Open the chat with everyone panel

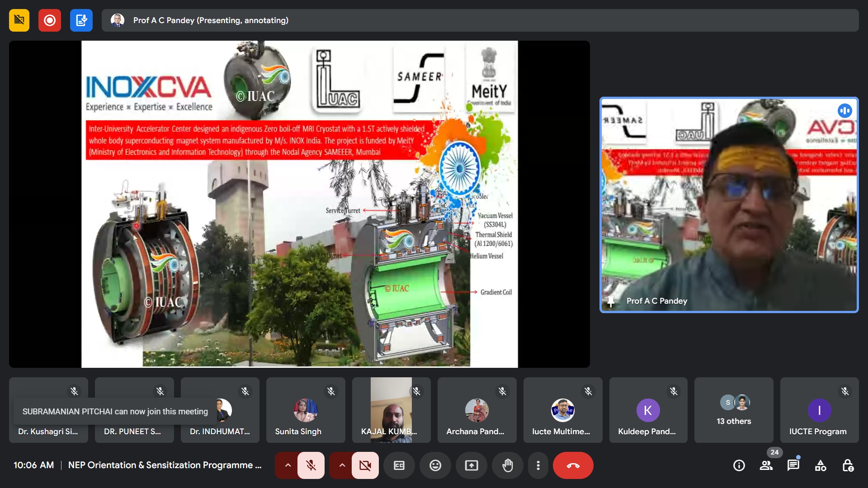(793, 465)
